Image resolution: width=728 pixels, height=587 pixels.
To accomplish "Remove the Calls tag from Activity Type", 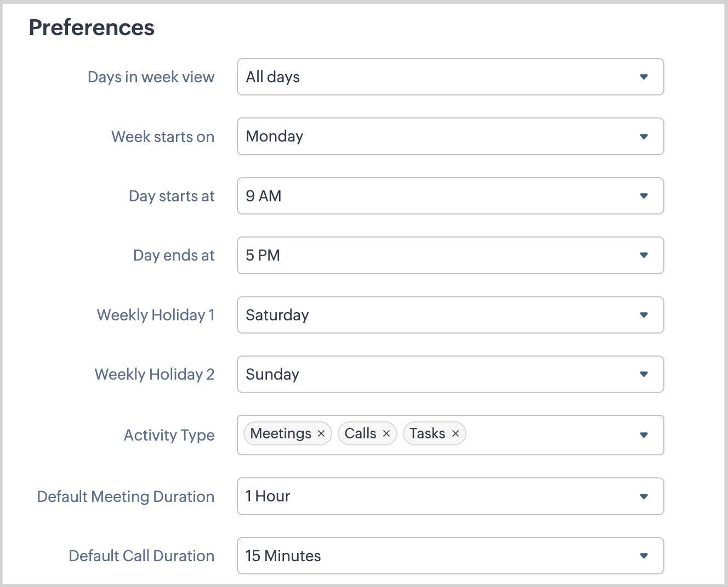I will click(x=386, y=434).
